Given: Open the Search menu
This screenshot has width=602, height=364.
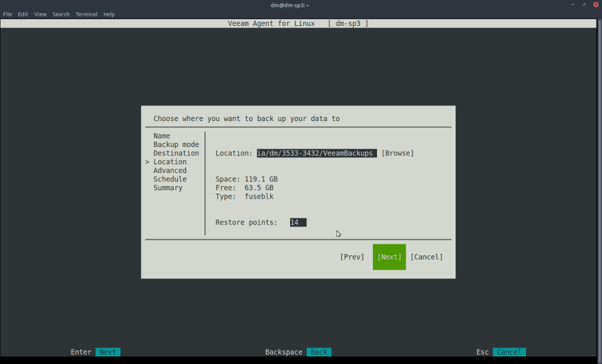Looking at the screenshot, I should (61, 14).
